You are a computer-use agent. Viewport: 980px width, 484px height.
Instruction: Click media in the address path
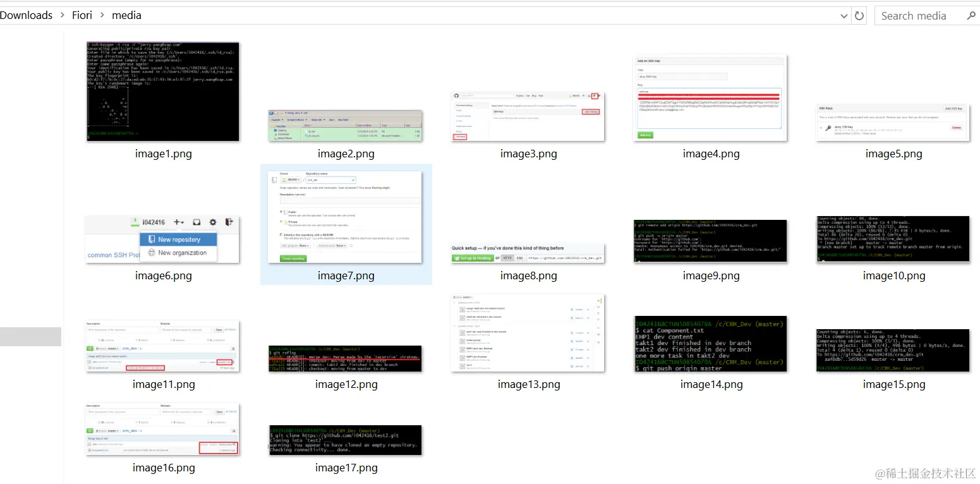click(126, 15)
